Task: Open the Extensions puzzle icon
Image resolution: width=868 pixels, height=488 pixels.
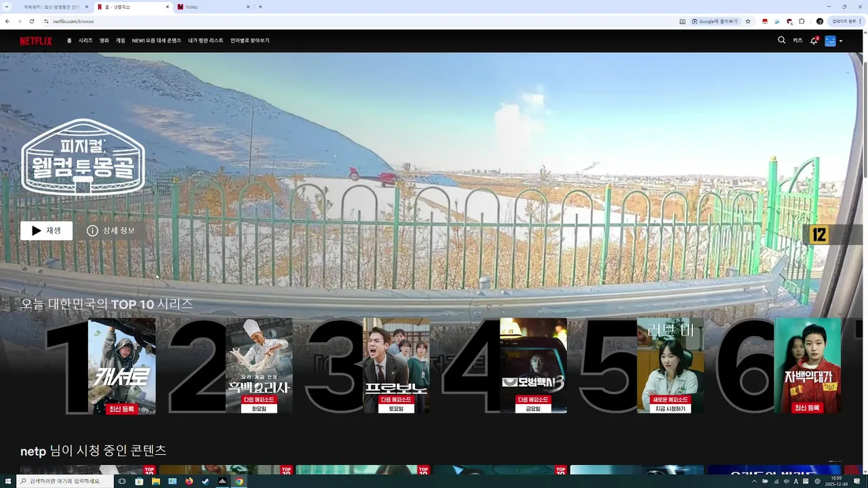Action: point(802,21)
